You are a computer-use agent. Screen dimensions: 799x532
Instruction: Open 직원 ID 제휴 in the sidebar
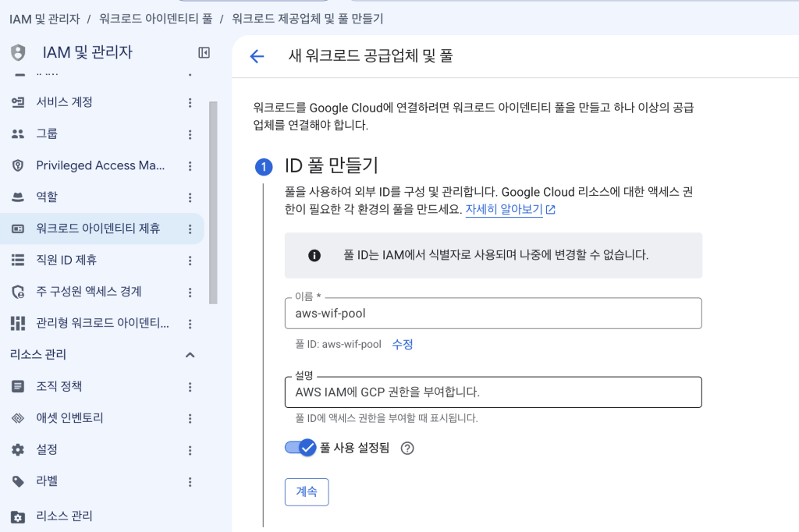pos(66,260)
